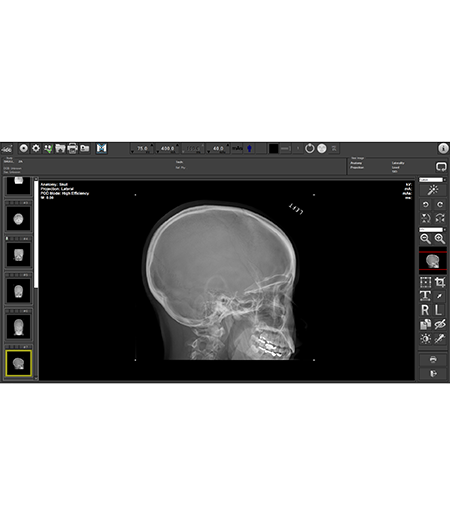Image resolution: width=450 pixels, height=525 pixels.
Task: Zoom out with magnifier minus
Action: [426, 239]
